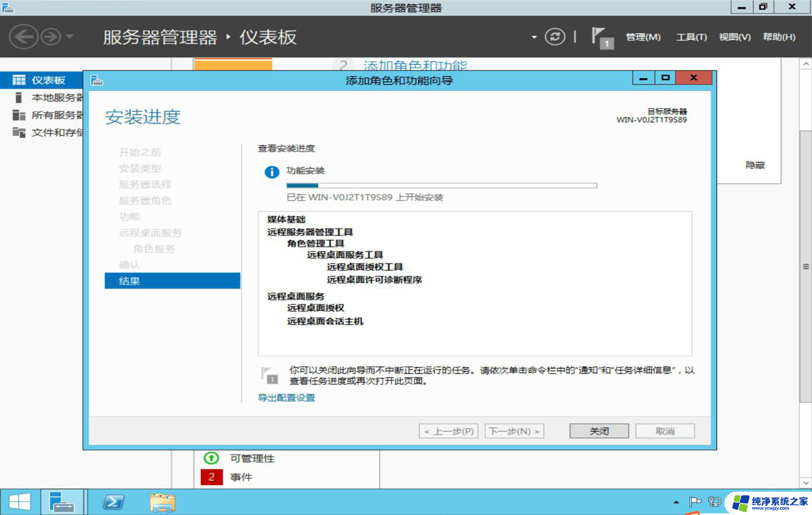Click the flag icon beside the wizard notice

[x=269, y=375]
